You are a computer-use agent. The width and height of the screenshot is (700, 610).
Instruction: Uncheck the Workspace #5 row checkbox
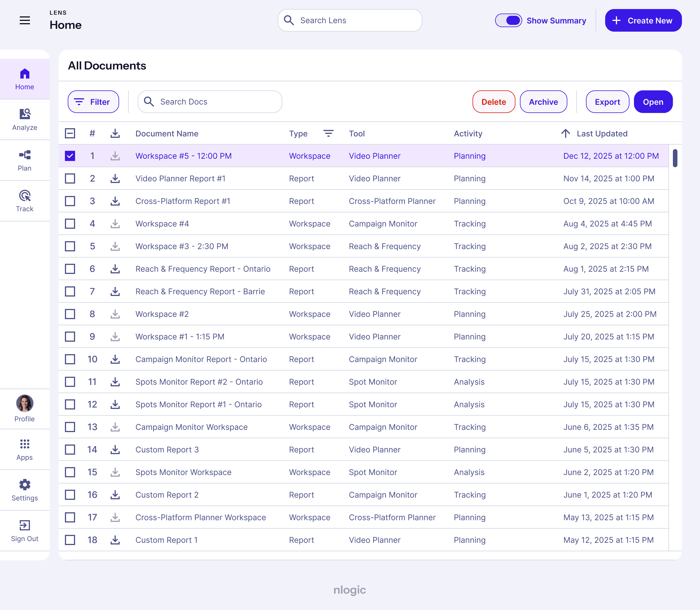(x=70, y=156)
